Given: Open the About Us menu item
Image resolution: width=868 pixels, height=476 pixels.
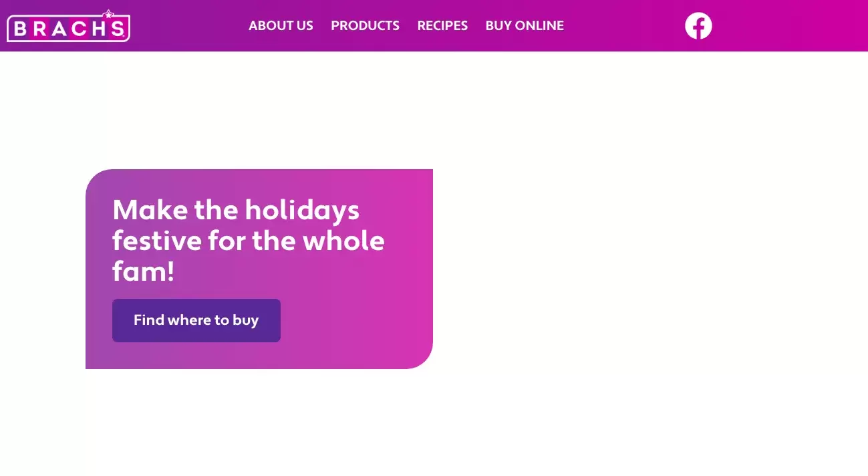Looking at the screenshot, I should (x=281, y=25).
